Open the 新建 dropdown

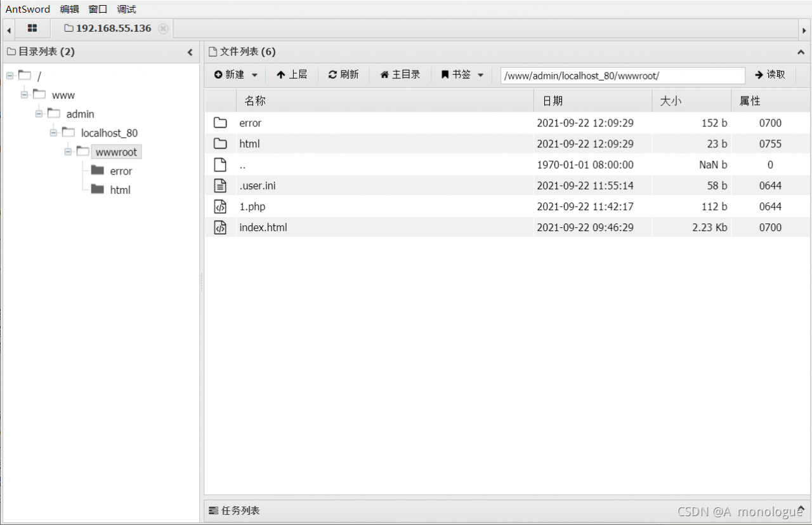point(236,75)
